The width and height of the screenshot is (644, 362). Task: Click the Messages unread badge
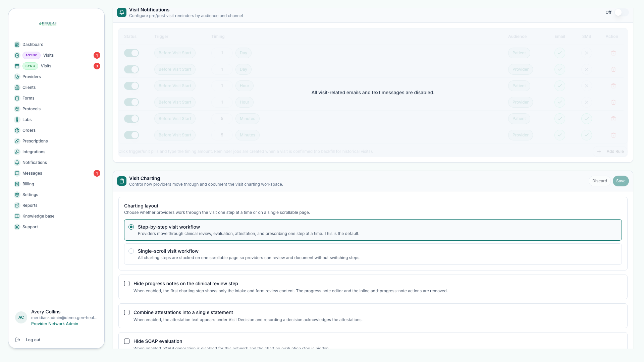[97, 173]
